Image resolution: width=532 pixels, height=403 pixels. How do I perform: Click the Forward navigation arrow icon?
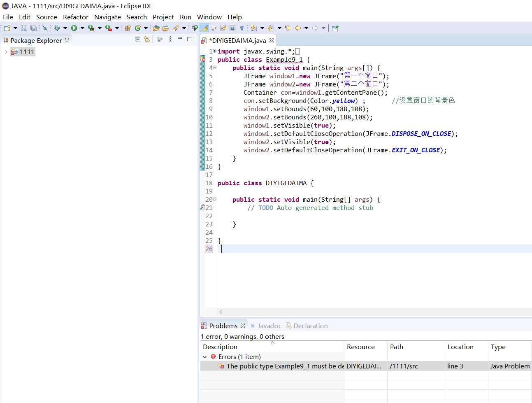[x=315, y=28]
